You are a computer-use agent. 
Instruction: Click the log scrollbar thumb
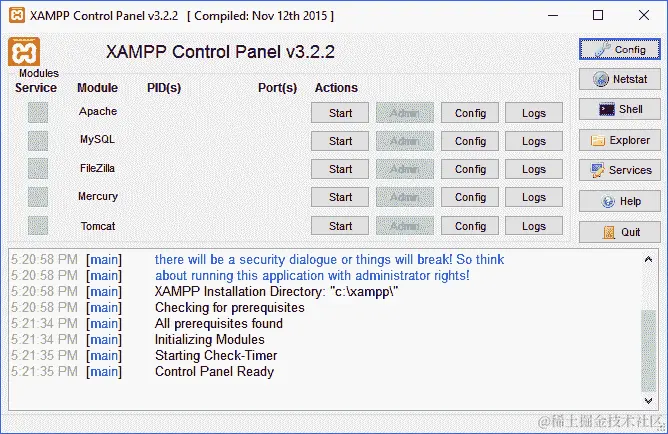click(648, 351)
